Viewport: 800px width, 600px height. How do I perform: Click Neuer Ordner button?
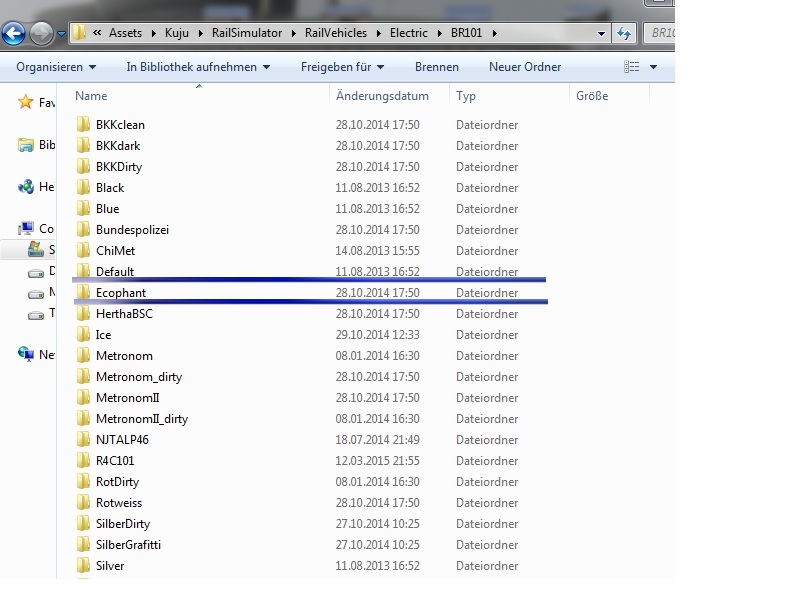tap(525, 67)
